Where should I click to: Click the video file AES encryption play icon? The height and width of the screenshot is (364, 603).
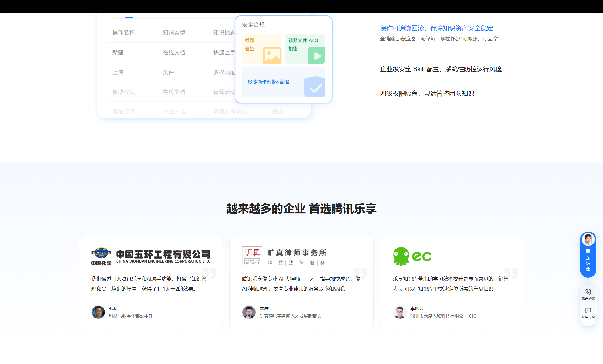[x=316, y=56]
